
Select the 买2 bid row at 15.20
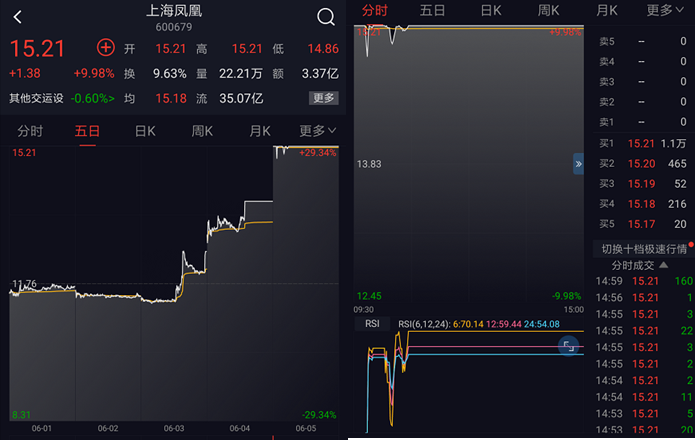643,164
